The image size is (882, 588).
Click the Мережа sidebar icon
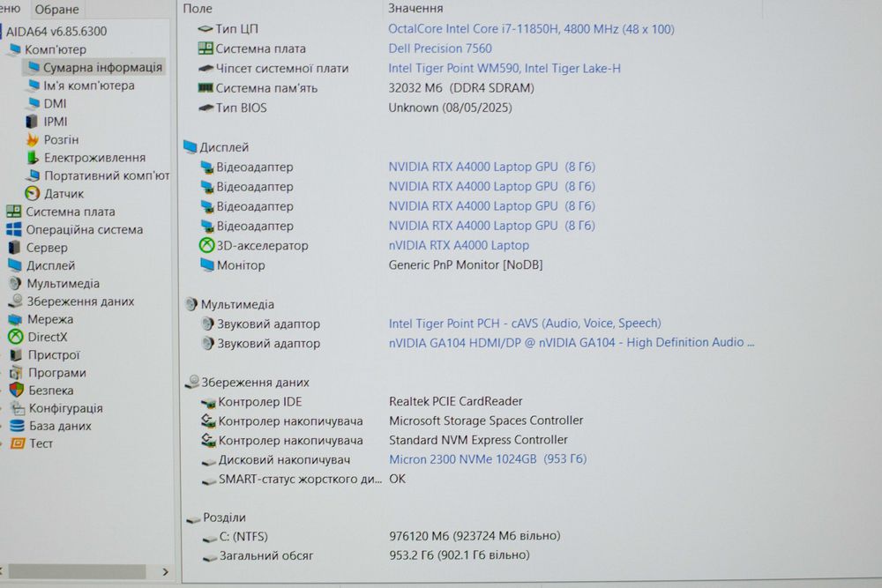tap(15, 319)
